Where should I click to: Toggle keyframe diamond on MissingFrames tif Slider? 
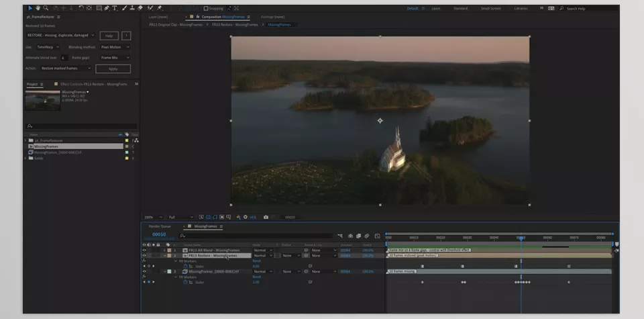point(149,282)
